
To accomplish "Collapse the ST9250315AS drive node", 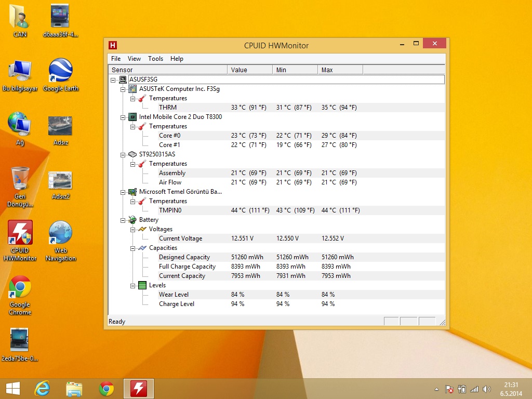I will (123, 155).
